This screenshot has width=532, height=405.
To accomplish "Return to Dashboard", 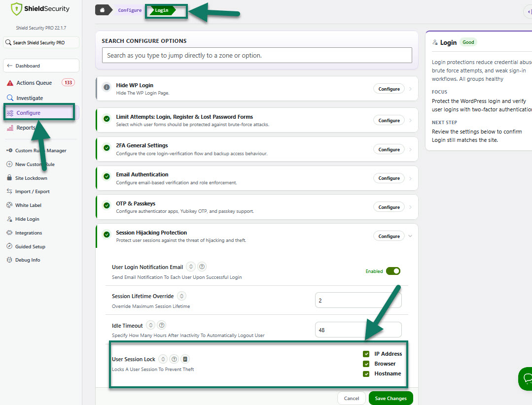I will pyautogui.click(x=41, y=66).
